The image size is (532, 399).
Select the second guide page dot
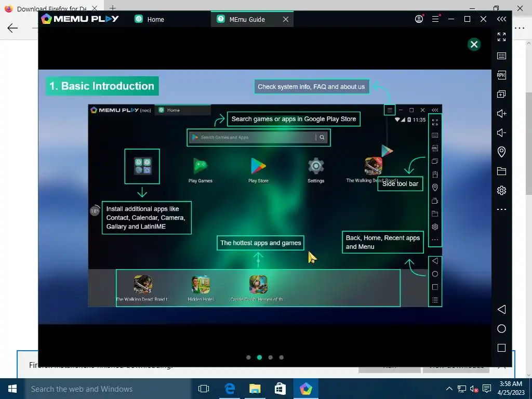click(x=260, y=357)
